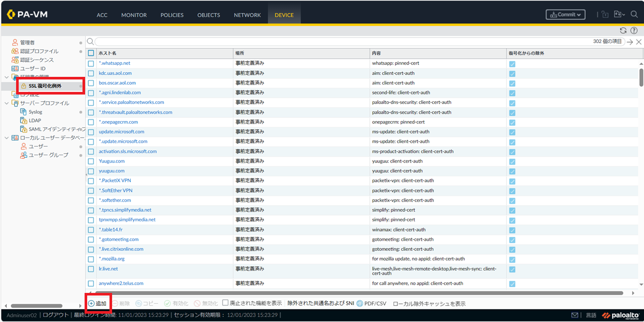Open the help question mark icon
The height and width of the screenshot is (322, 644).
(634, 31)
